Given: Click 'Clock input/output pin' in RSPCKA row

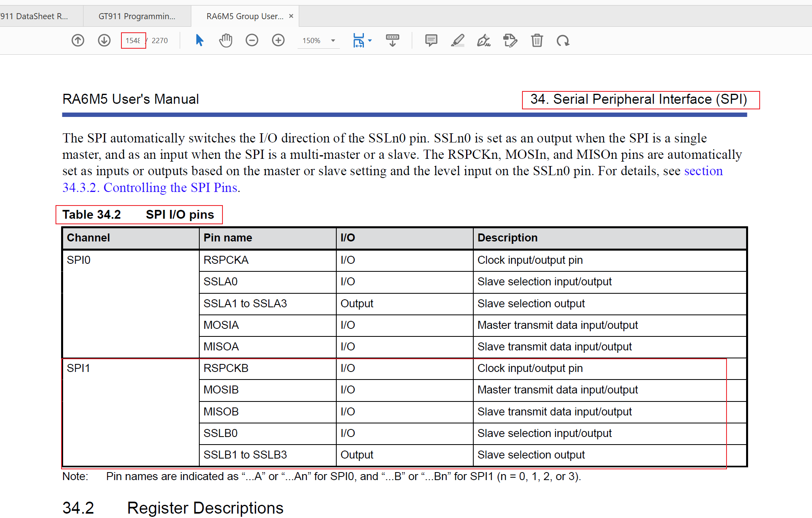Looking at the screenshot, I should click(x=530, y=260).
